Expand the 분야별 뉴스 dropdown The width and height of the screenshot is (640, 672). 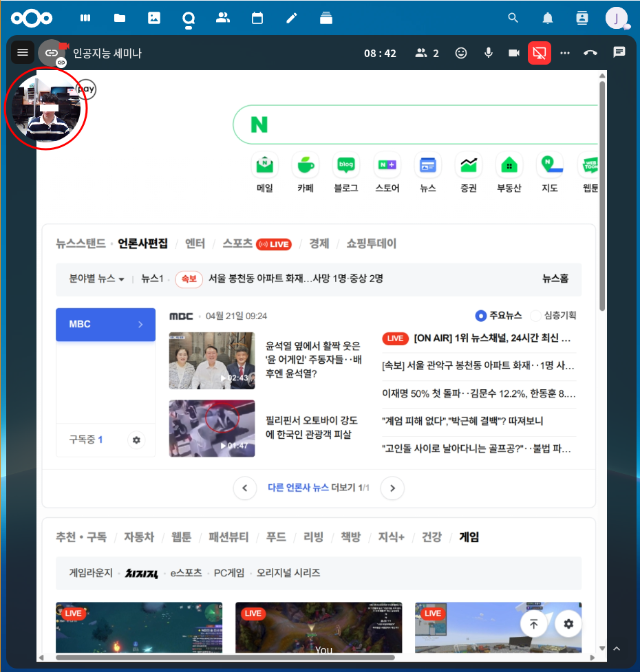pos(96,279)
